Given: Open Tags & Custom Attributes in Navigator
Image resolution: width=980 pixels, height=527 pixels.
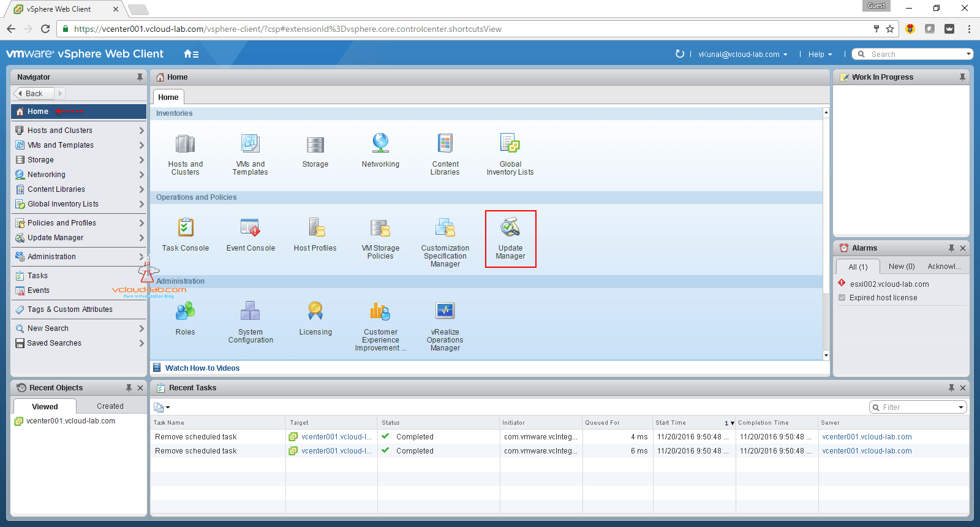Looking at the screenshot, I should click(78, 309).
